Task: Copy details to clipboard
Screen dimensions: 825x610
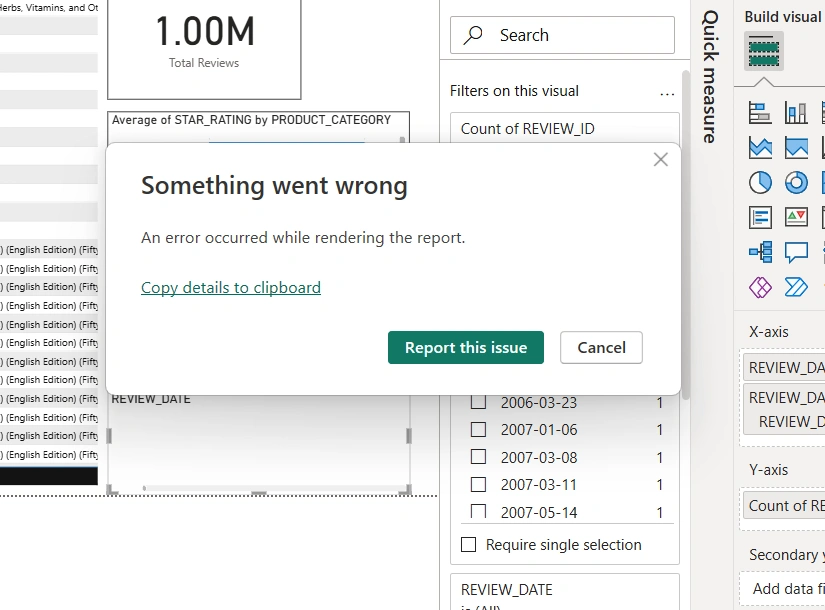Action: tap(231, 287)
